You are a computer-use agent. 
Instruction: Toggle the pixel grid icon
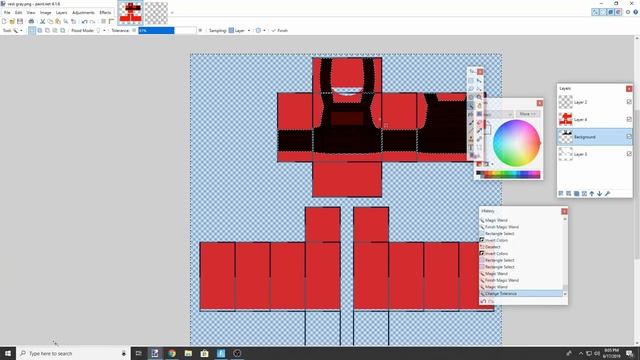(103, 21)
